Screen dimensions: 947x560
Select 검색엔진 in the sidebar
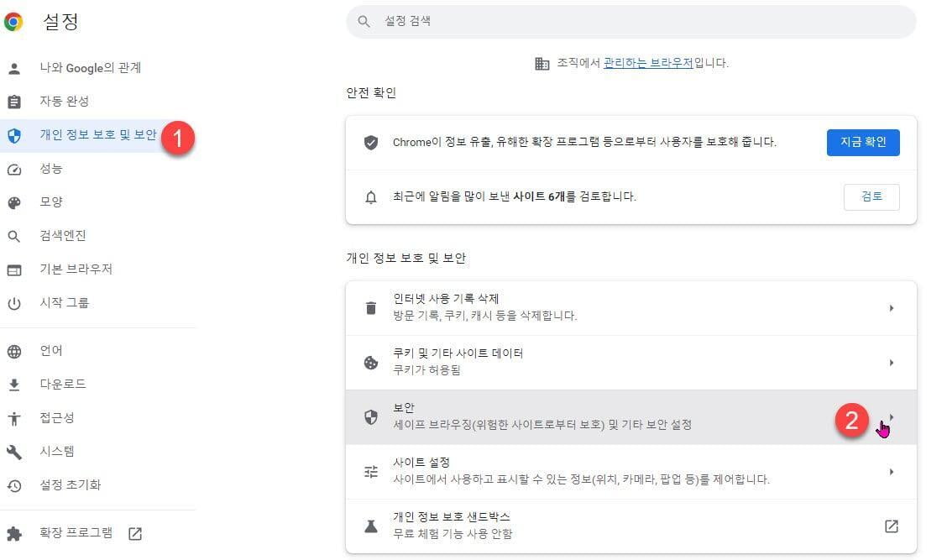[x=63, y=236]
